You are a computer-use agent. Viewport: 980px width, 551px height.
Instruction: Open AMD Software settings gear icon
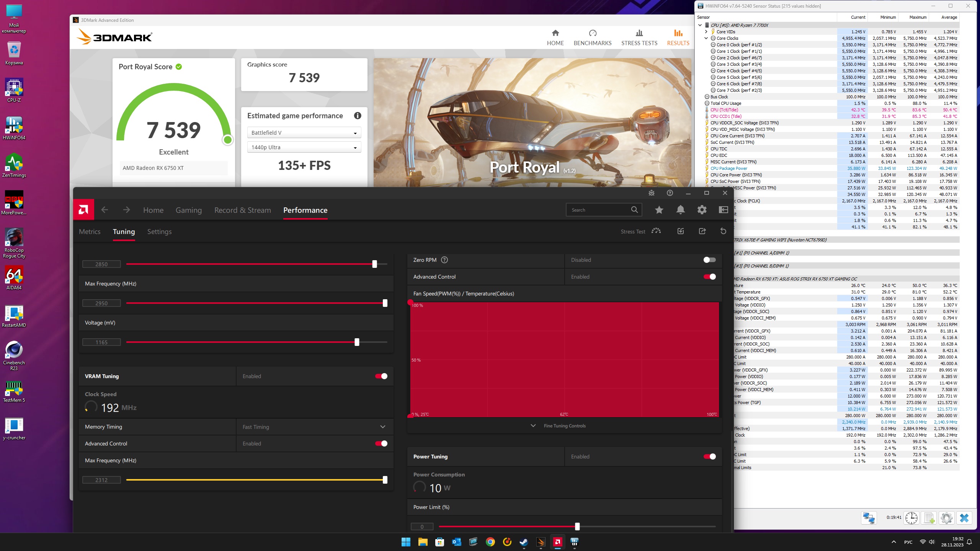(702, 210)
